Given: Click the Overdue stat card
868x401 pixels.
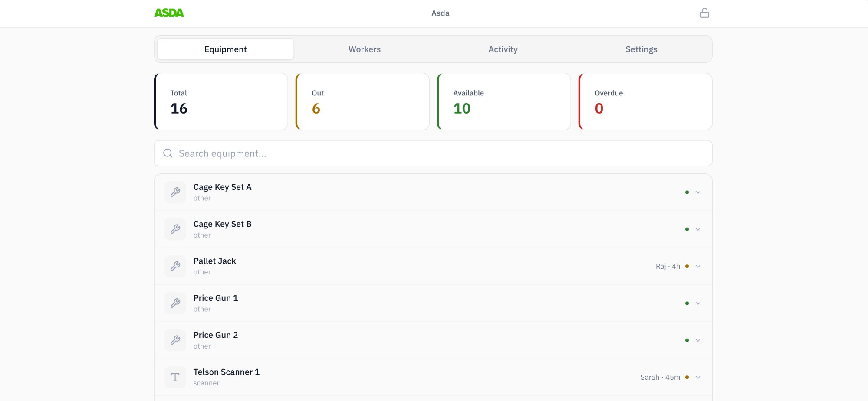Looking at the screenshot, I should pyautogui.click(x=645, y=101).
